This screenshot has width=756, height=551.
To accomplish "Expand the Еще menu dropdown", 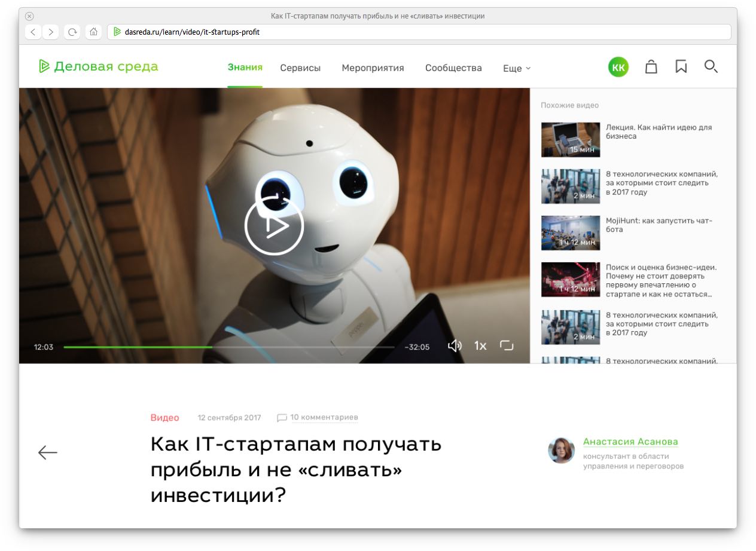I will 517,68.
